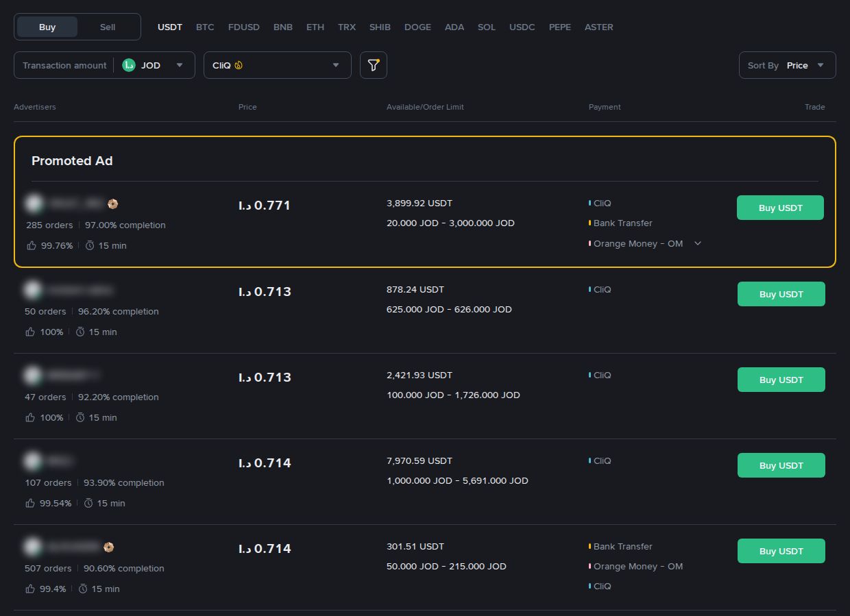Click the Available/Order Limit column header

[x=425, y=107]
